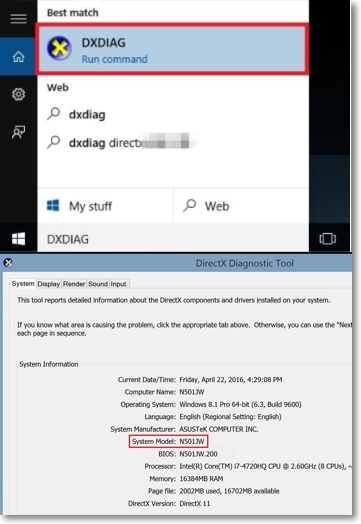Viewport: 361px width, 524px height.
Task: Click the DXDIAG yellow X app icon
Action: click(59, 49)
